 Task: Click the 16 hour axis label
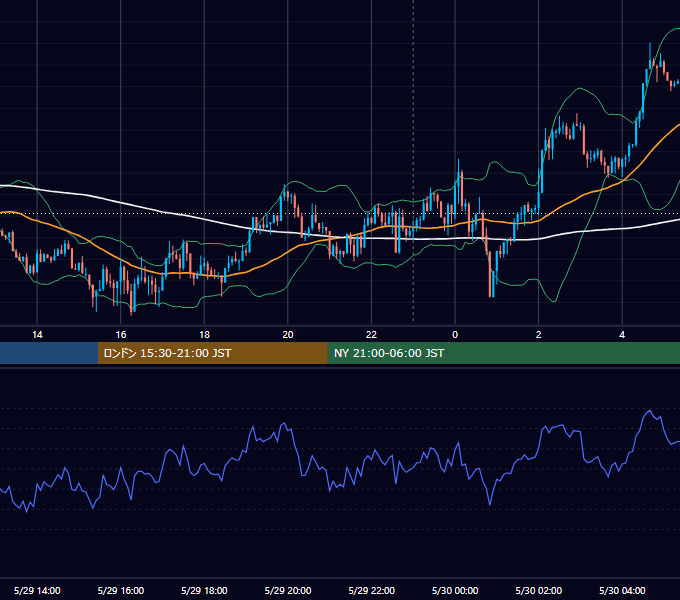[x=121, y=335]
